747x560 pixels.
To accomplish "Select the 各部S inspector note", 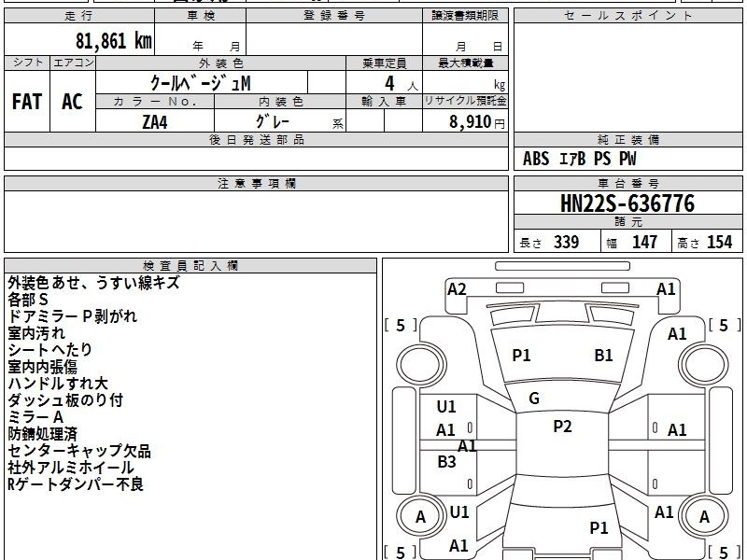I will point(28,300).
